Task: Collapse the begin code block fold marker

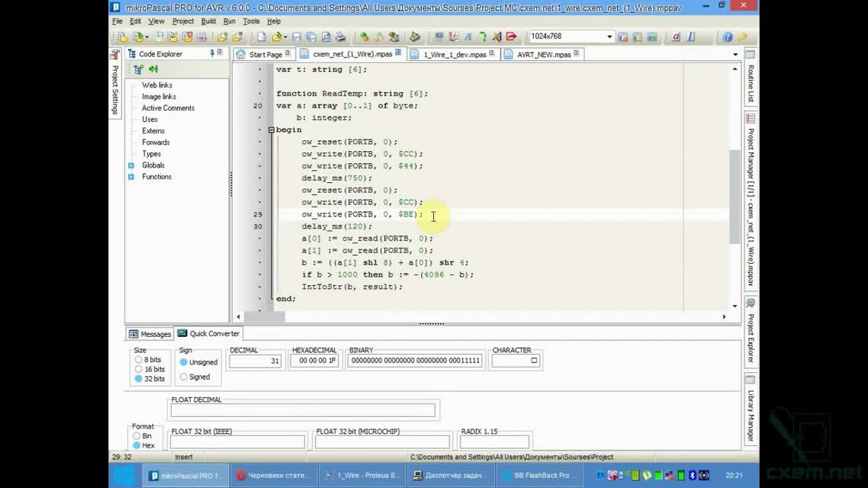Action: click(x=272, y=130)
